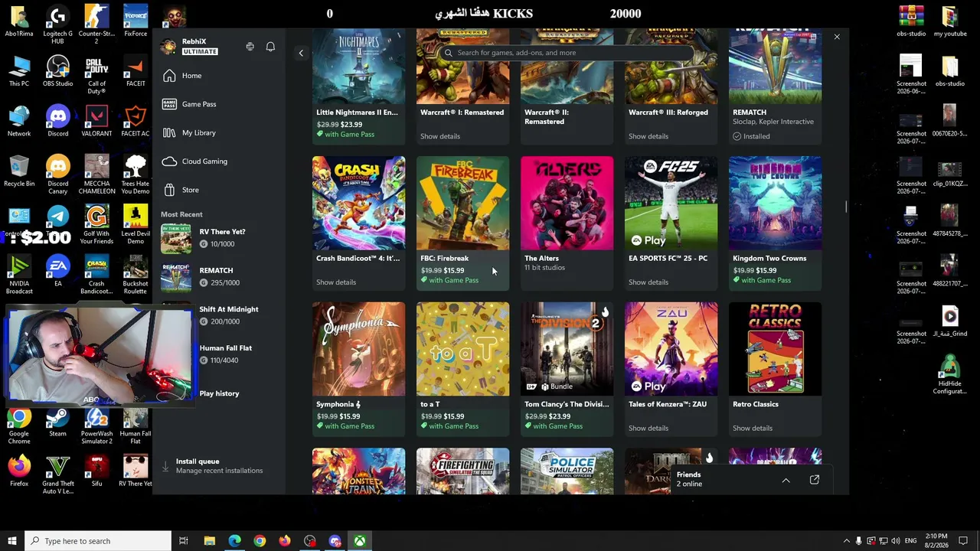Open the to a T game cover
Image resolution: width=980 pixels, height=551 pixels.
tap(462, 349)
